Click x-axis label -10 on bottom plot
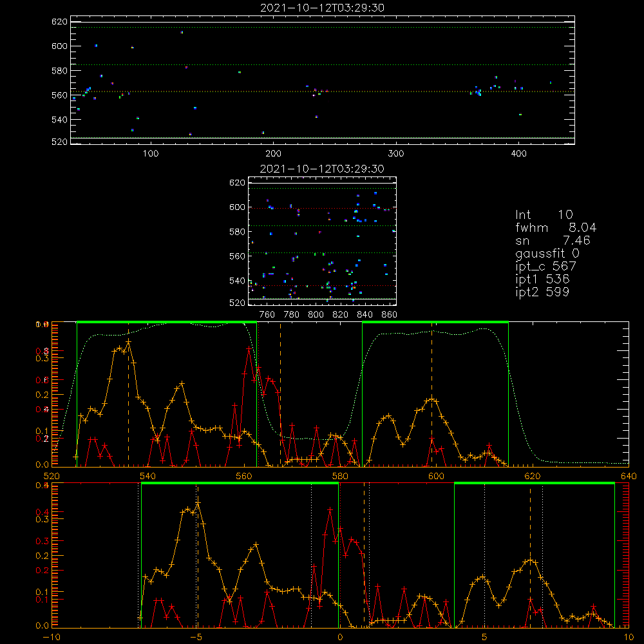 (x=52, y=638)
